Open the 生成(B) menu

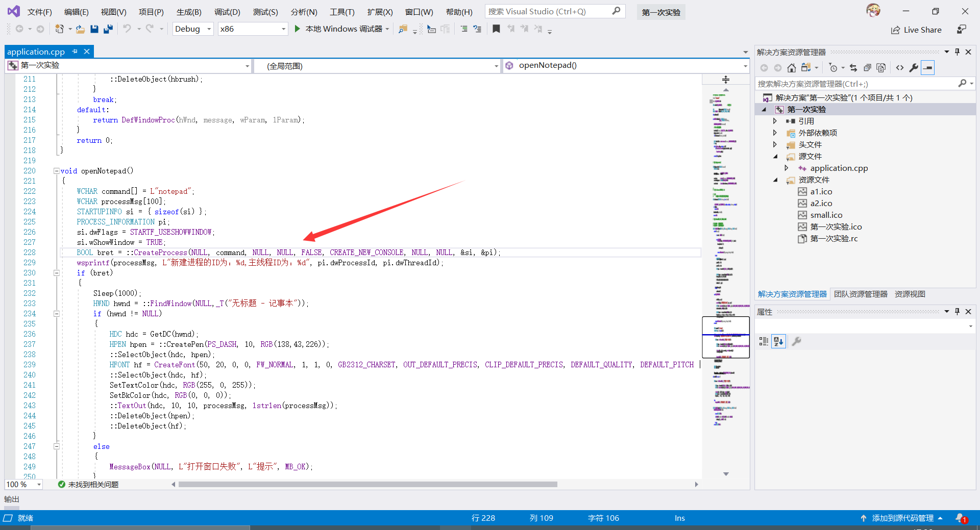tap(189, 12)
